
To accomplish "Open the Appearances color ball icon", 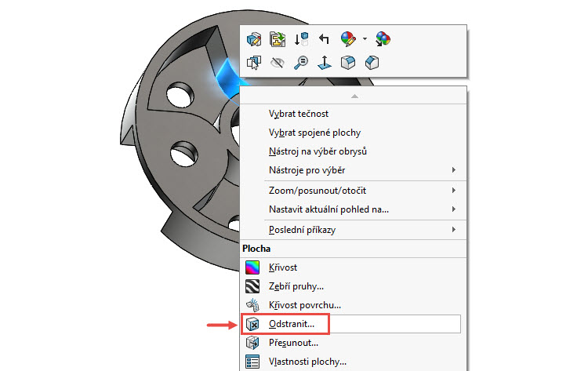I will (348, 39).
